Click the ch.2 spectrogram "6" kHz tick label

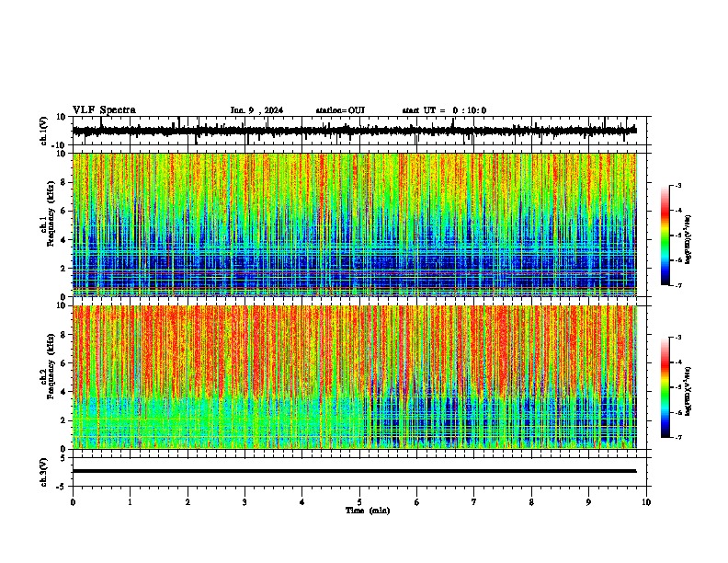[63, 363]
